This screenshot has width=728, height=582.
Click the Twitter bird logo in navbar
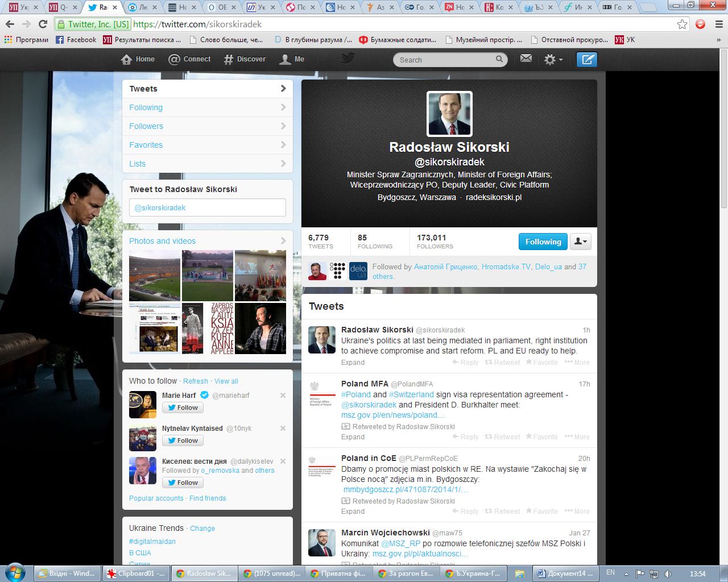tap(348, 59)
